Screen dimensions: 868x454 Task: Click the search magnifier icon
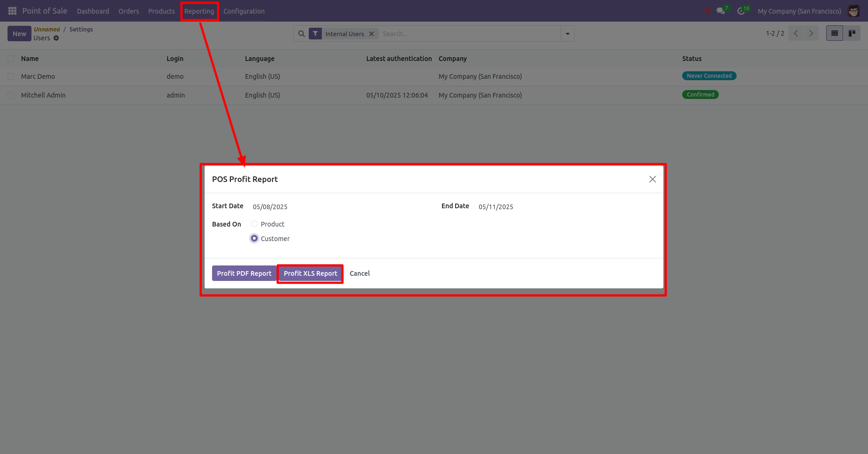click(x=302, y=34)
